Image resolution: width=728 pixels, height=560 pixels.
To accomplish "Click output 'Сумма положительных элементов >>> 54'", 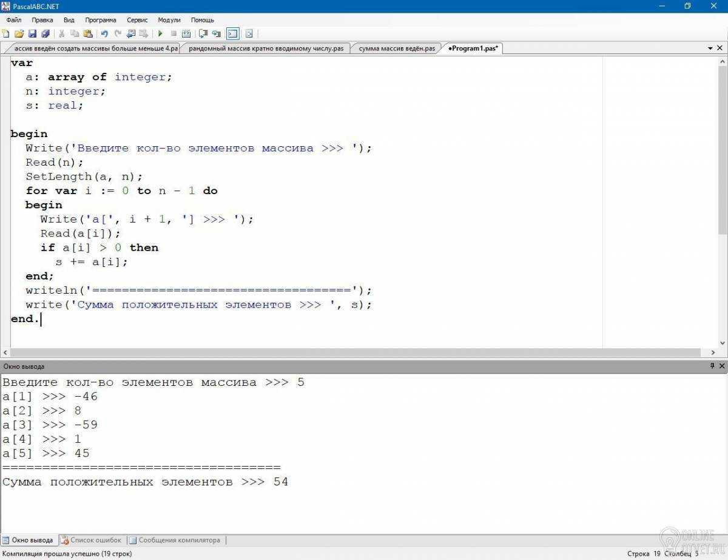I will click(146, 482).
